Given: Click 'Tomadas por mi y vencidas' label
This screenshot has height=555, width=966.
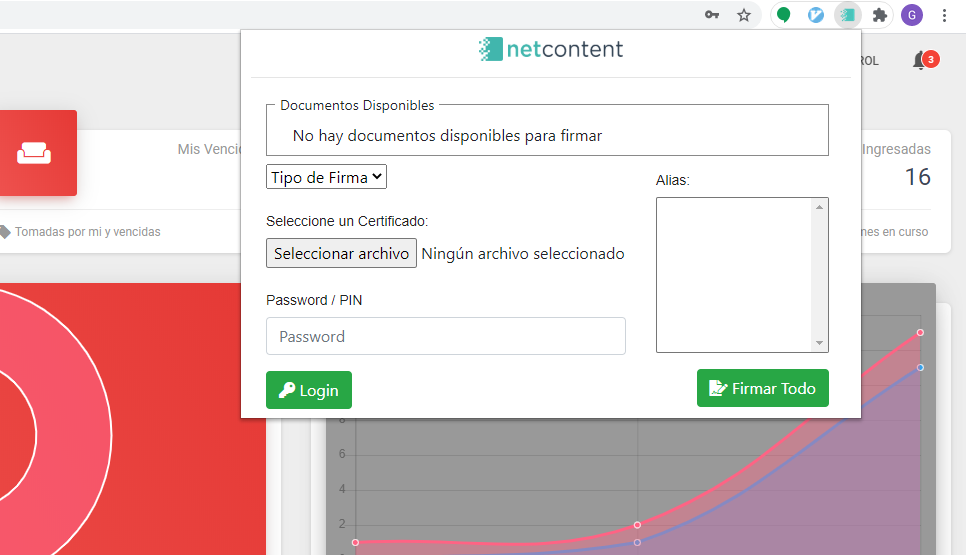Looking at the screenshot, I should [x=87, y=232].
